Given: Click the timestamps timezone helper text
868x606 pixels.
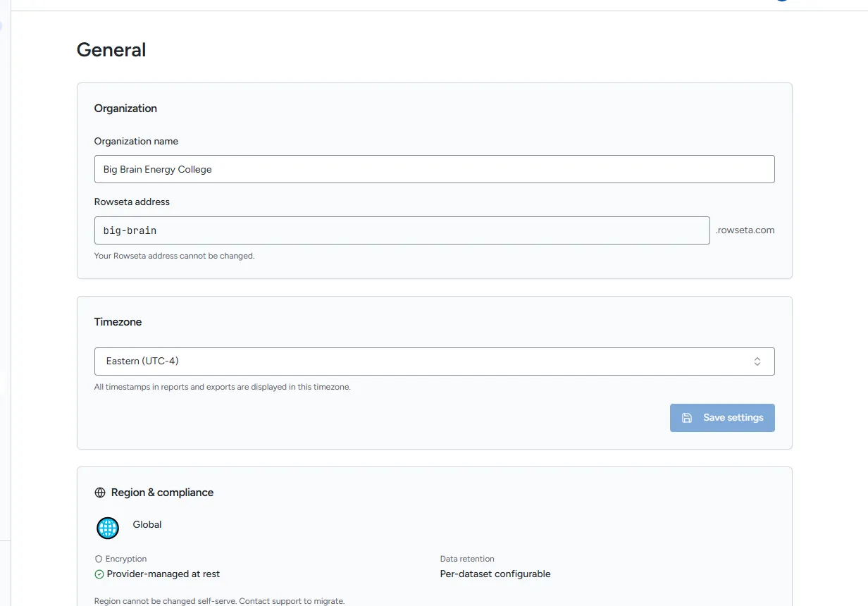Looking at the screenshot, I should tap(222, 387).
